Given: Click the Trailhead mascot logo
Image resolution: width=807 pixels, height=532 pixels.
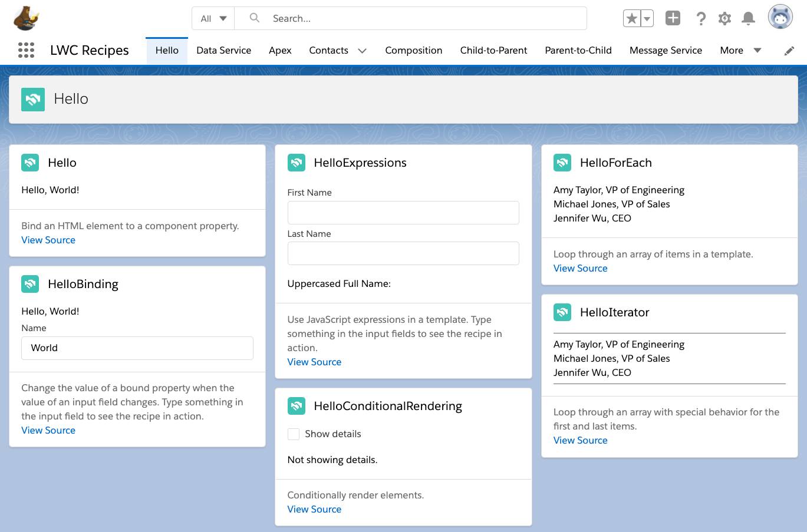Looking at the screenshot, I should (x=25, y=18).
